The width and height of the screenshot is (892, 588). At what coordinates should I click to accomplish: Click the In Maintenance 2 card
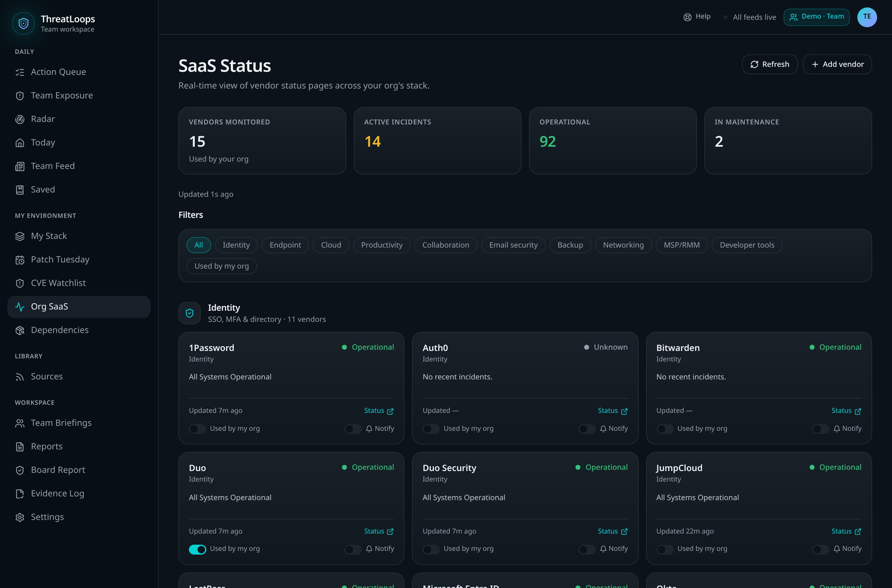788,141
